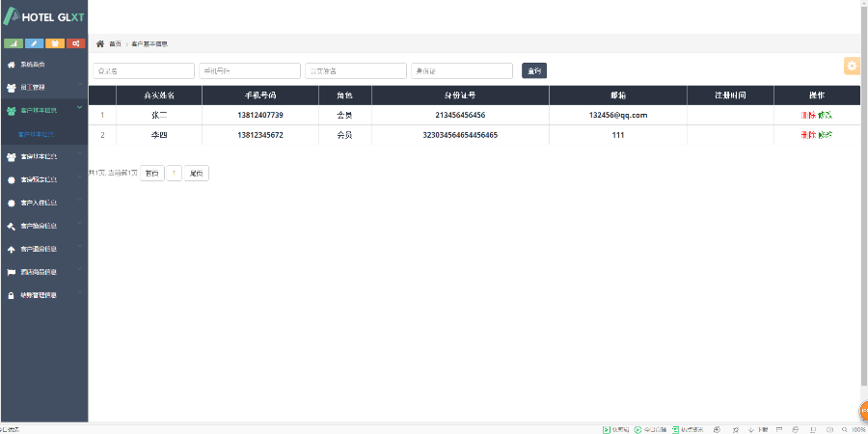
Task: Click the blue pencil shortcut button
Action: 35,43
